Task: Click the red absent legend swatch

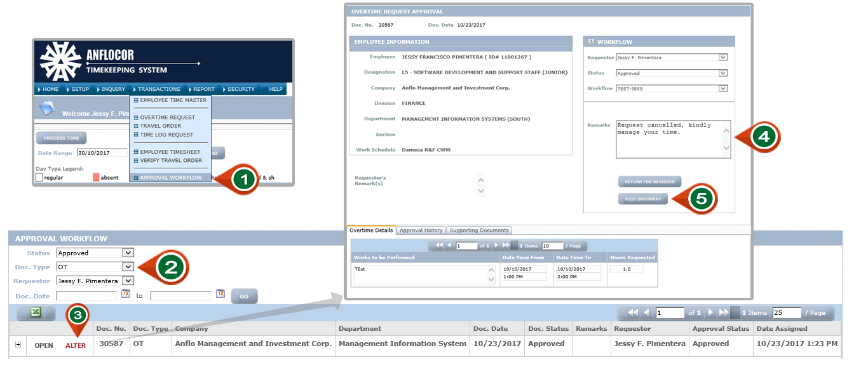Action: [97, 178]
